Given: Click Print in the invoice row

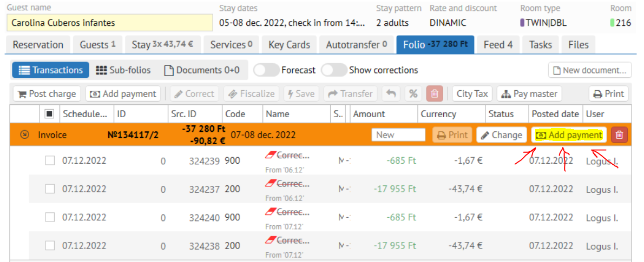Looking at the screenshot, I should pyautogui.click(x=452, y=135).
